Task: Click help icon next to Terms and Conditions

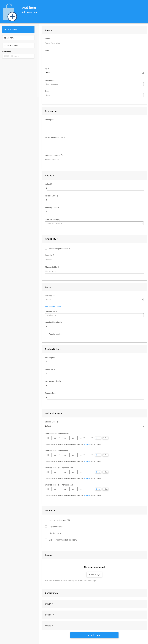Action: [x=64, y=137]
